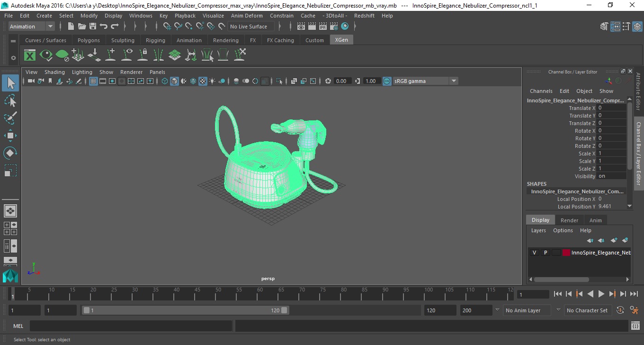Select the arrow Select tool in toolbox
Viewport: 644px width, 345px height.
[10, 83]
